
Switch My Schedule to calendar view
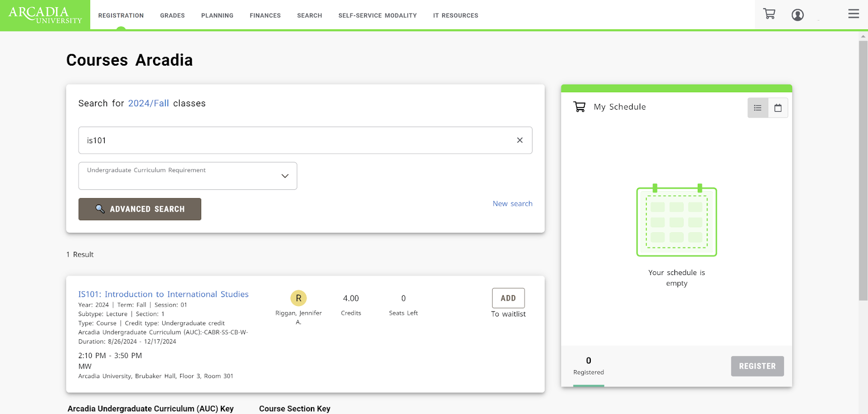[778, 108]
